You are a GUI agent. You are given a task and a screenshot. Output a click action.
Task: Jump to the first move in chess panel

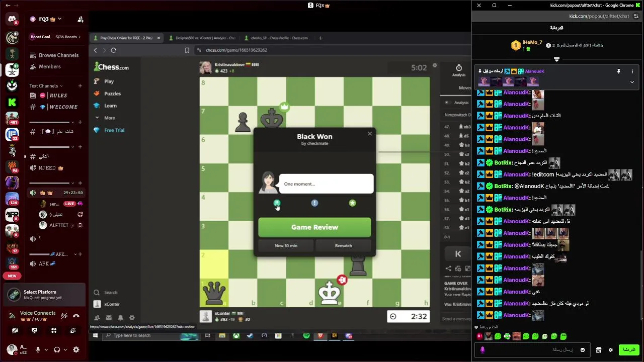click(x=458, y=254)
